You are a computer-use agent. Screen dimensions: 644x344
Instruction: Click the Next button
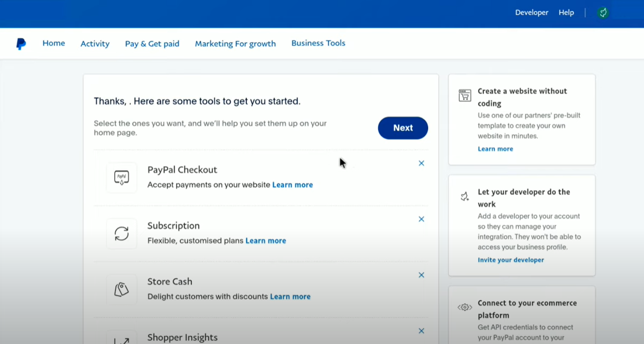tap(403, 128)
